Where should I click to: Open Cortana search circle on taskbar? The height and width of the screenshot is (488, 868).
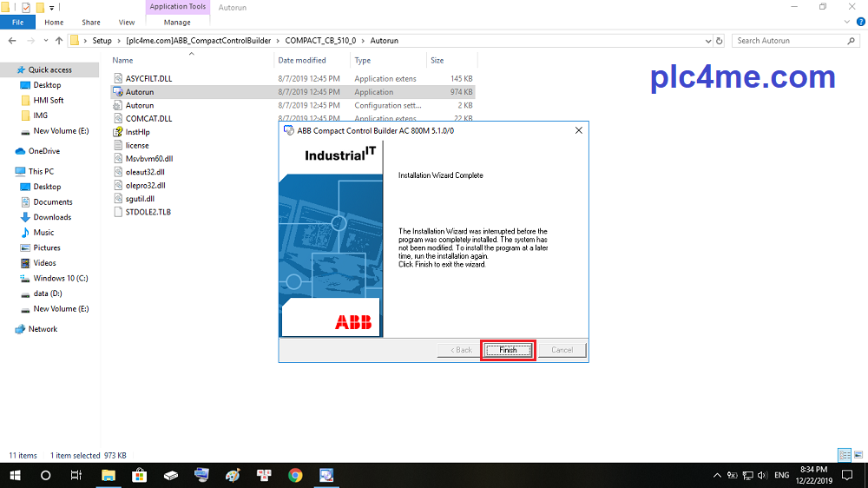tap(45, 475)
